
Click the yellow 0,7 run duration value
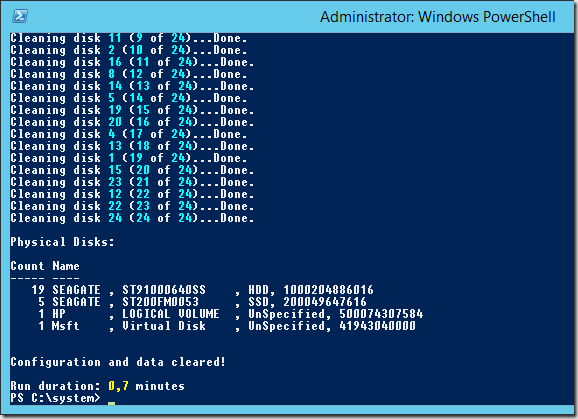118,386
